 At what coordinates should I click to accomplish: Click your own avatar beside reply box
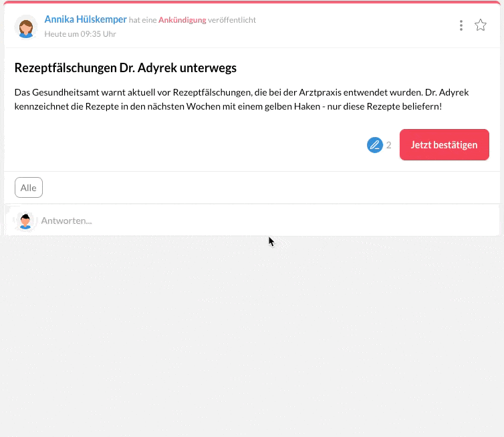(25, 221)
